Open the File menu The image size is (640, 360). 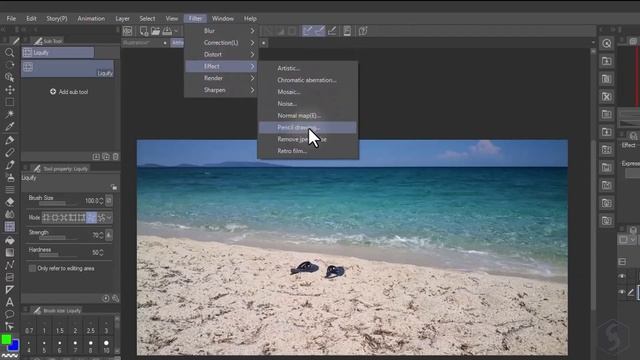tap(11, 18)
